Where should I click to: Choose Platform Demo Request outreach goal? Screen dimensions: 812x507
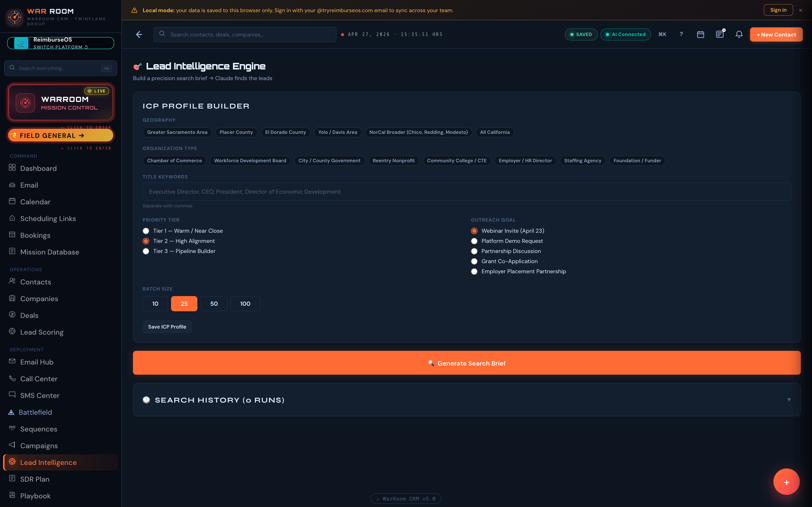[x=474, y=241]
